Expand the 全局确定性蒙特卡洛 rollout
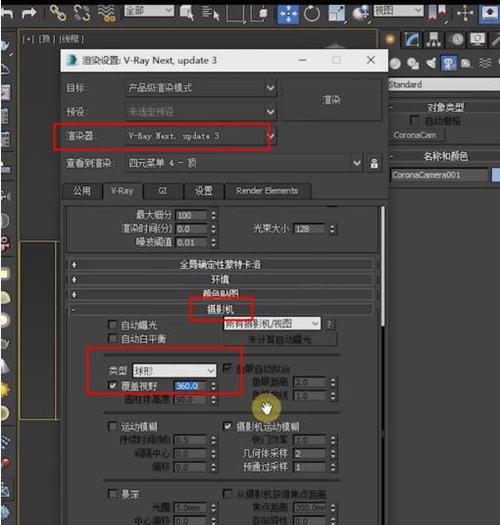This screenshot has width=500, height=525. (x=220, y=265)
